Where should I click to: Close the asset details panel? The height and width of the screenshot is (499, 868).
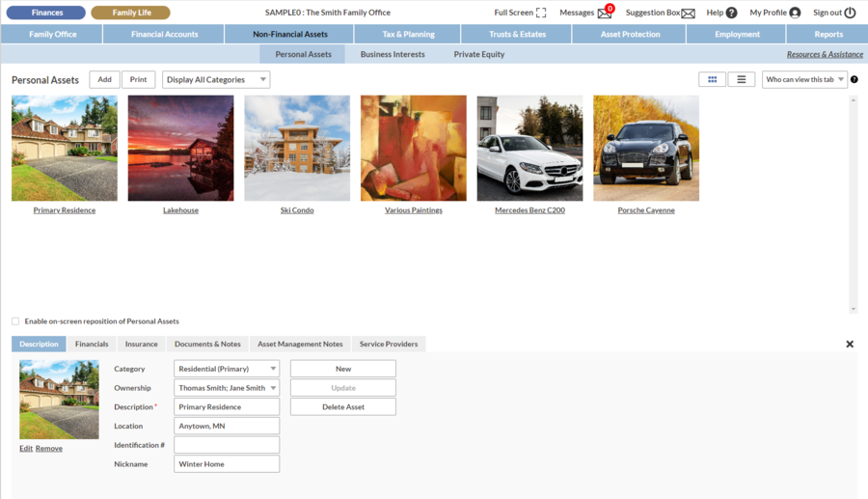coord(850,344)
